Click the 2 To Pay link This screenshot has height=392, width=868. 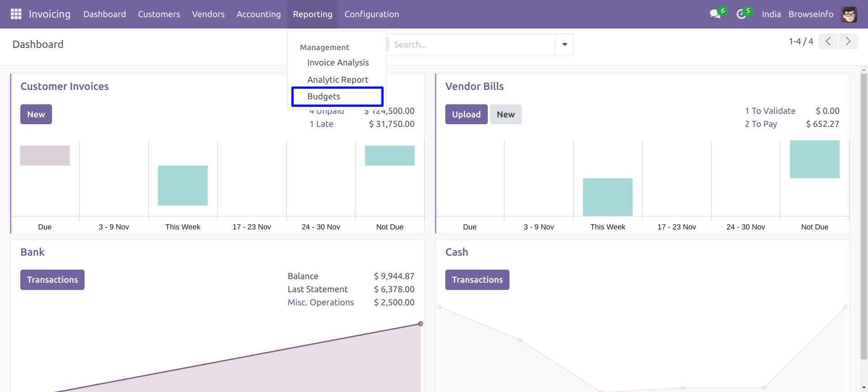pyautogui.click(x=760, y=124)
